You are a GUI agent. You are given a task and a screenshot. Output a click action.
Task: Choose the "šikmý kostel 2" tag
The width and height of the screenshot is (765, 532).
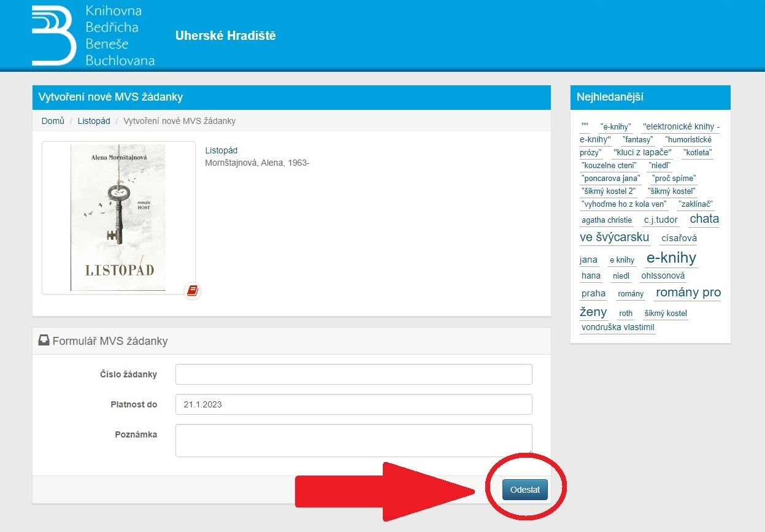coord(609,191)
